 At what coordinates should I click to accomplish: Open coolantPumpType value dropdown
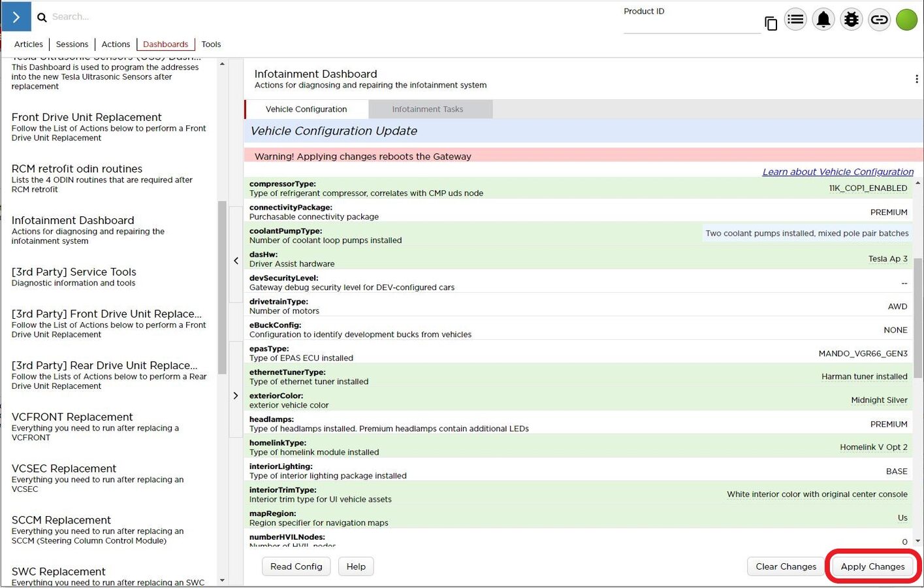click(806, 233)
